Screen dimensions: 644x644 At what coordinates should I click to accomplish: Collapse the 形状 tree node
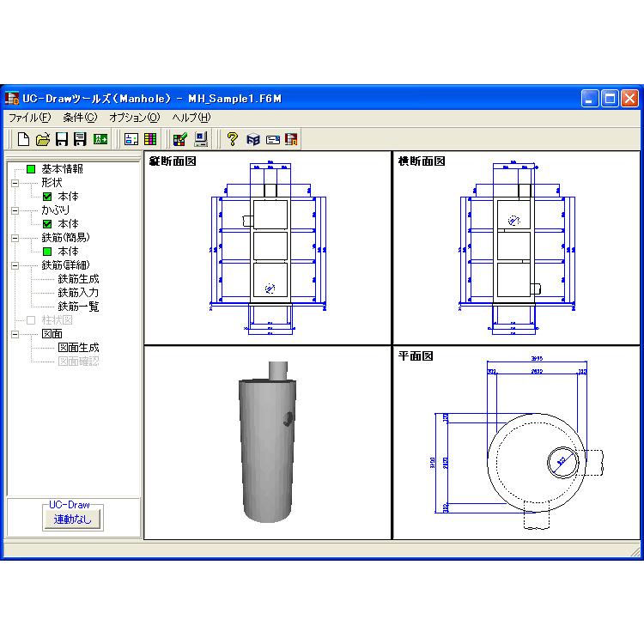point(15,183)
